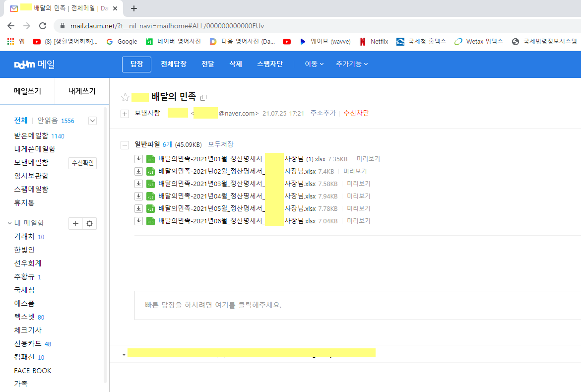Collapse 일반파일 attachment list

point(125,145)
